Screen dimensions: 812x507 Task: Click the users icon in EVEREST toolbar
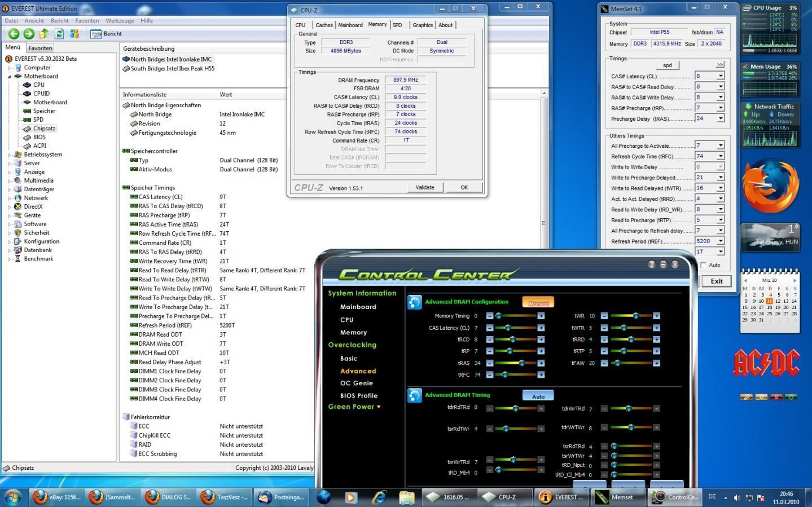(x=74, y=34)
